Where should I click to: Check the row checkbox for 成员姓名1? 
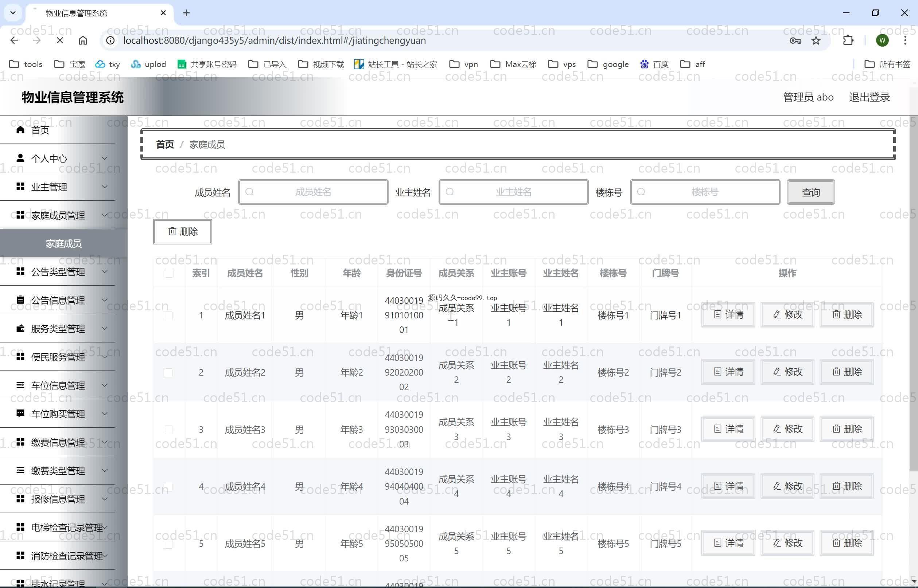pos(168,315)
